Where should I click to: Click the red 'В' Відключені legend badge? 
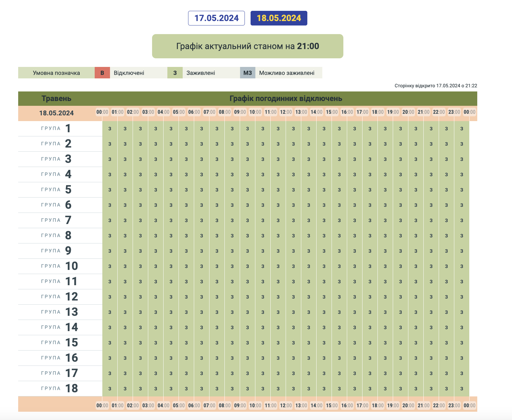102,73
